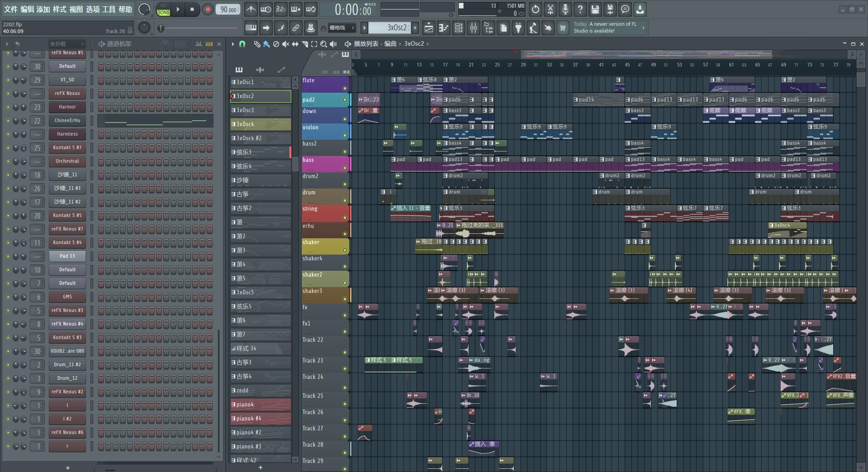Click the microphone one-click recording icon
The image size is (868, 472).
click(x=565, y=9)
